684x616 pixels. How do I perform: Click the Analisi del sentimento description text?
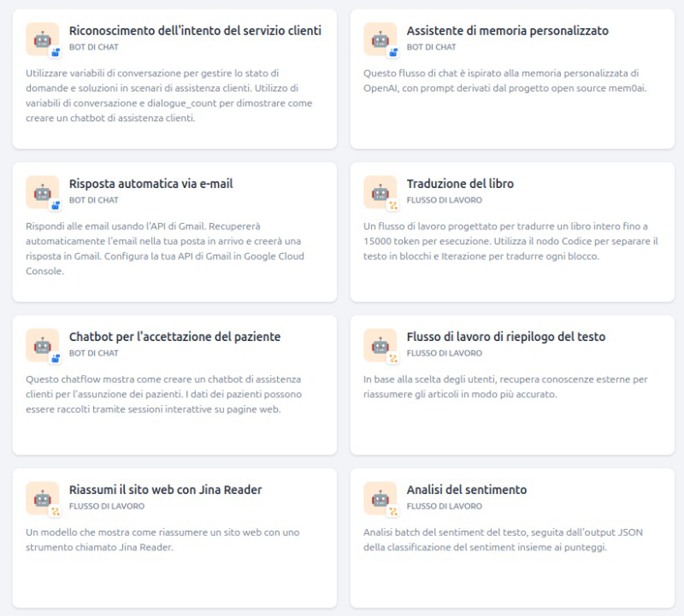click(503, 539)
